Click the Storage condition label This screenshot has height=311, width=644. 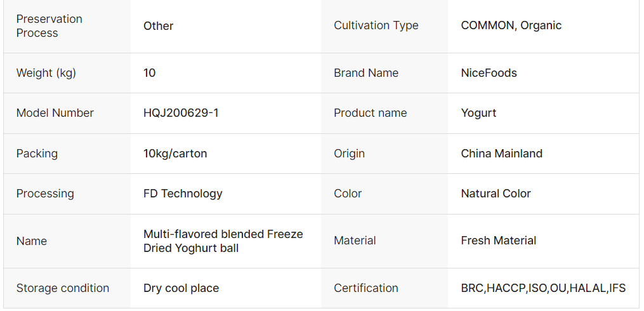[62, 288]
